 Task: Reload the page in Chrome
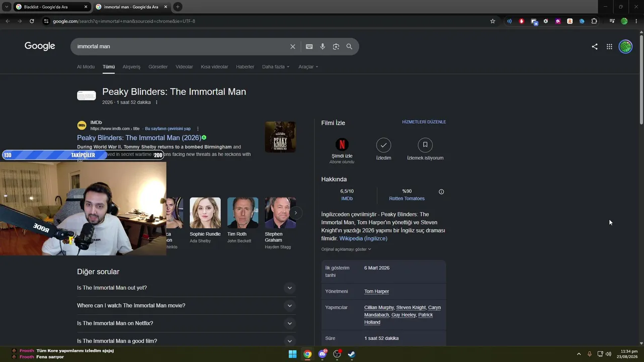pos(32,21)
